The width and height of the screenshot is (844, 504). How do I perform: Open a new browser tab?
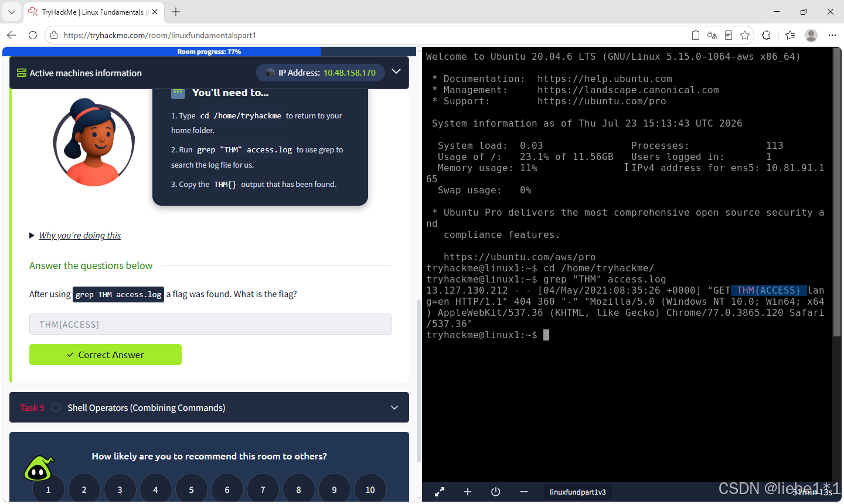176,12
